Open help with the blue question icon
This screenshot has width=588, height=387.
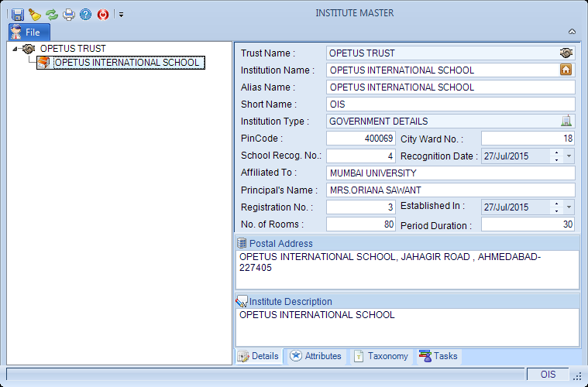coord(85,15)
